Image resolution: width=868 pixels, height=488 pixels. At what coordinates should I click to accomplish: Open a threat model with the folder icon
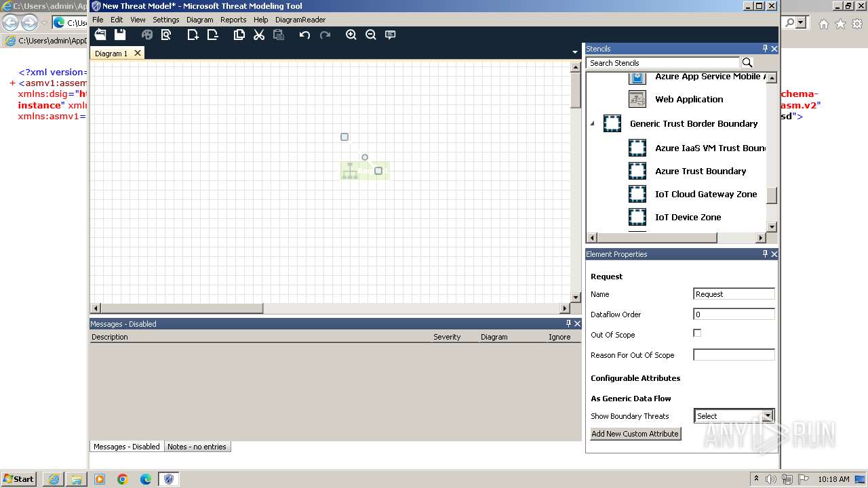[x=100, y=35]
